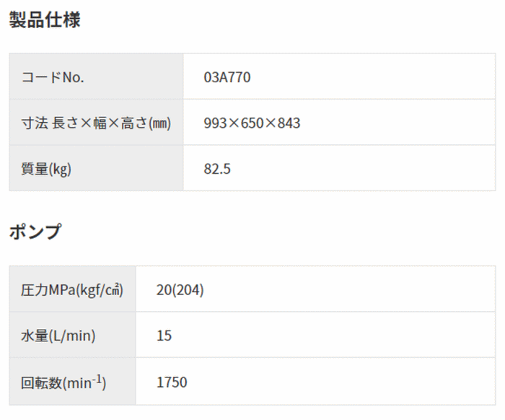
Task: Click the blank space right of 1750
Action: (341, 382)
